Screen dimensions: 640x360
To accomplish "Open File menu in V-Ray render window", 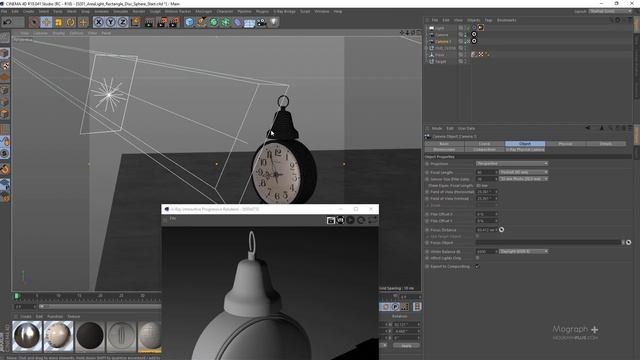I will (173, 219).
